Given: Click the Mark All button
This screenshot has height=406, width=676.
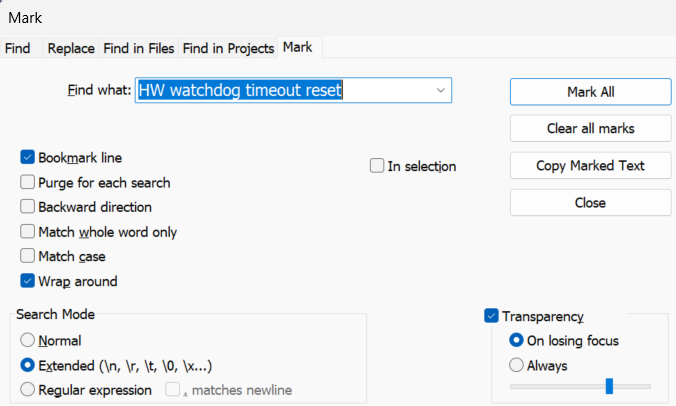Looking at the screenshot, I should 590,91.
